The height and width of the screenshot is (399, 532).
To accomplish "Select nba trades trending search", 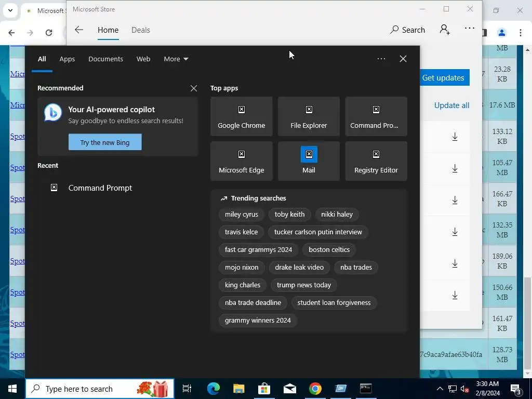I will (356, 268).
